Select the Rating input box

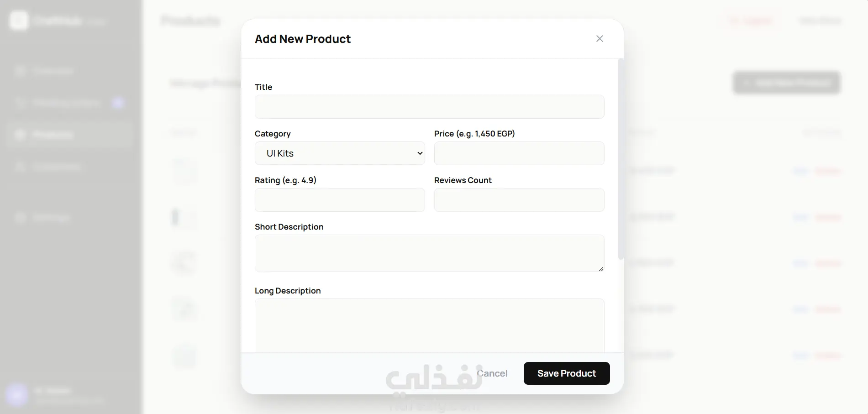[340, 200]
